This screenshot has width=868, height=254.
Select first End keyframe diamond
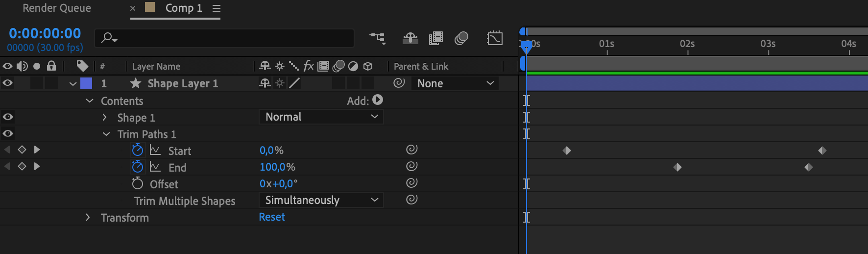tap(677, 167)
